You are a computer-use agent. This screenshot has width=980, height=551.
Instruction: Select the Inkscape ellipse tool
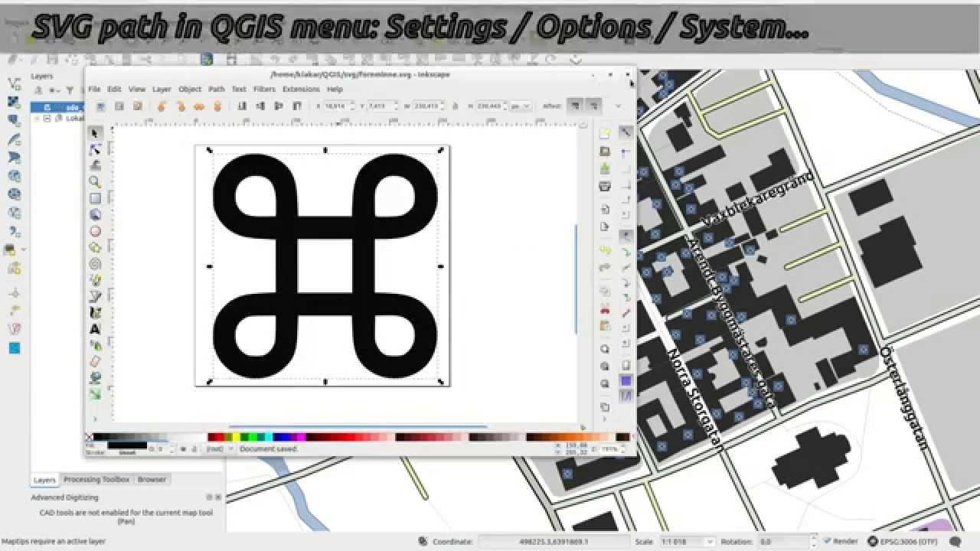click(95, 231)
